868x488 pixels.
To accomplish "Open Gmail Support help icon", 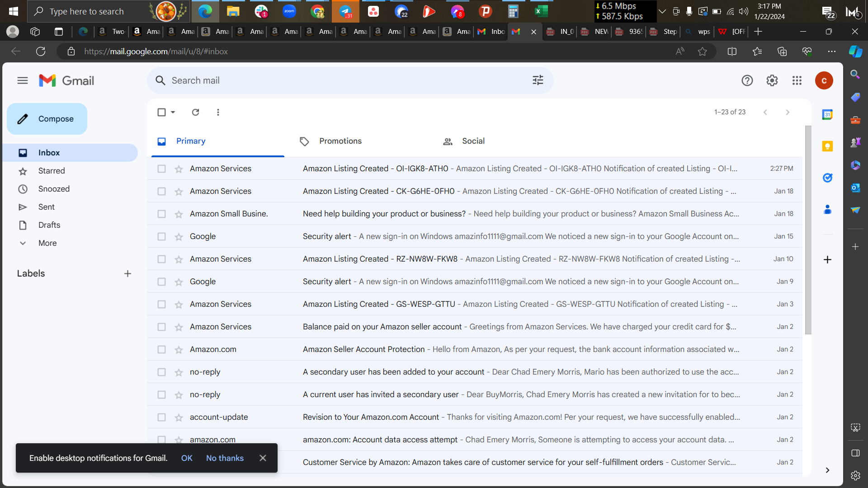I will coord(747,80).
